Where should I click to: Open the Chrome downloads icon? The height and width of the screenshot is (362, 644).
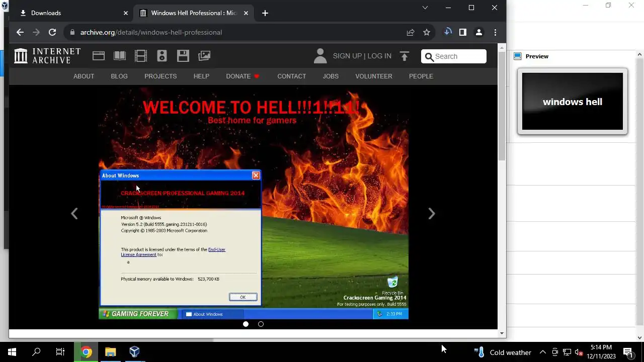tap(448, 32)
